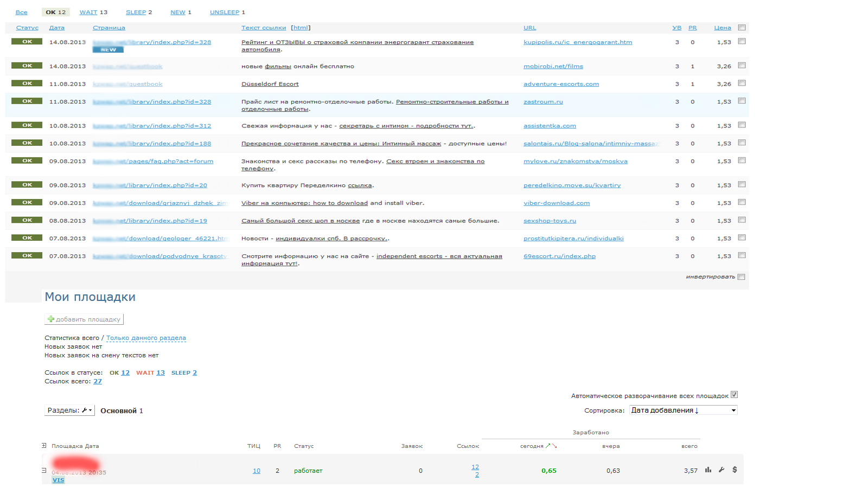Click green OK status badge for kupipolis link

(x=27, y=42)
